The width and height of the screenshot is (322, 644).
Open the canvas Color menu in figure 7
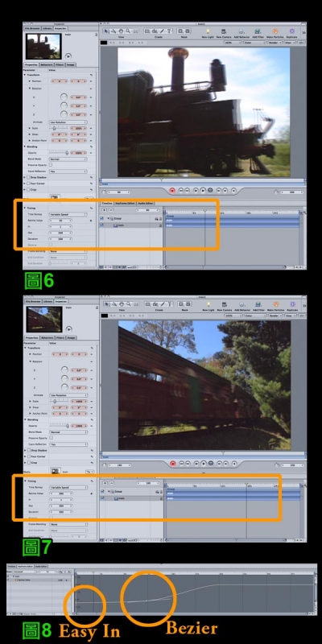tap(254, 315)
